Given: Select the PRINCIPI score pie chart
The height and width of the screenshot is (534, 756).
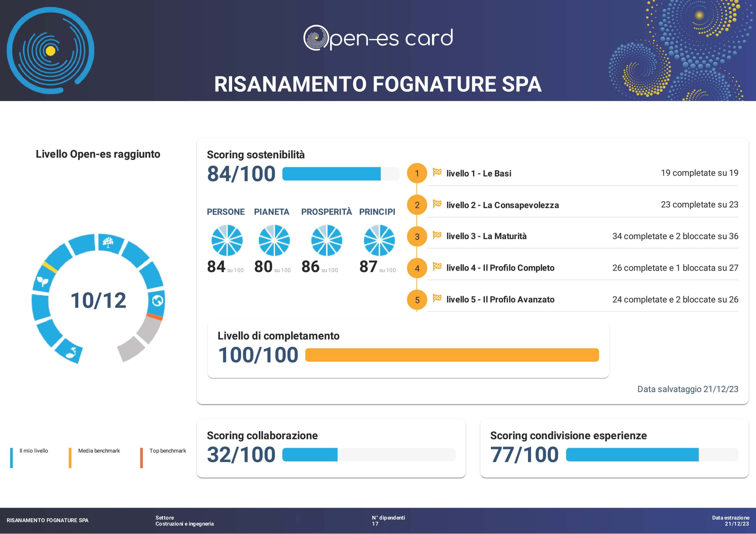Looking at the screenshot, I should pyautogui.click(x=379, y=240).
